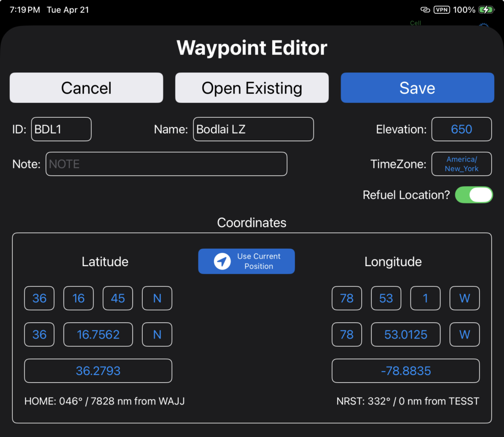Edit latitude seconds field 45

tap(118, 298)
